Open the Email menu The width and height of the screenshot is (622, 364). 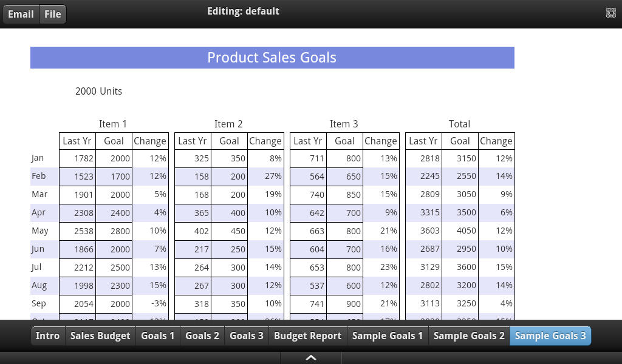[x=21, y=14]
